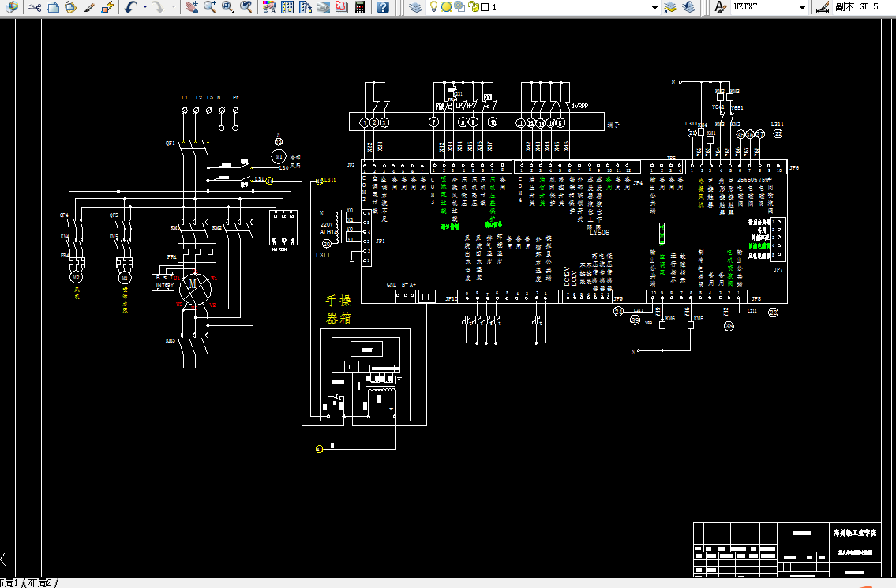Viewport: 896px width, 588px height.
Task: Toggle the layer lock padlock icon
Action: click(x=473, y=7)
